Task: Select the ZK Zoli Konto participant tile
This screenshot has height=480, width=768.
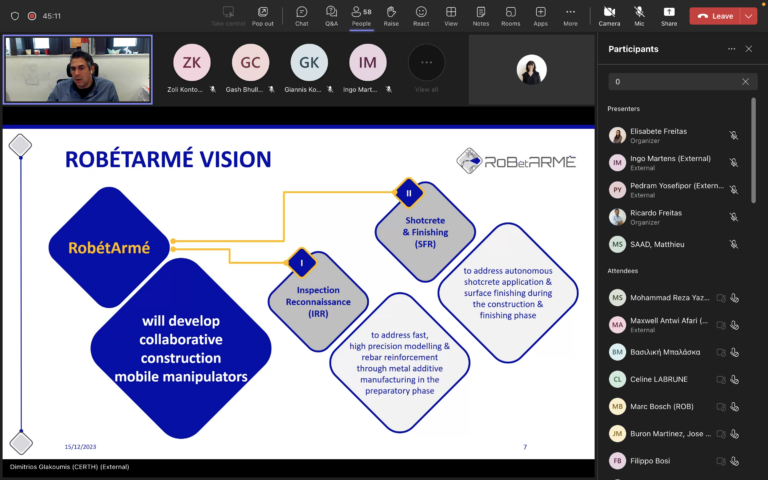Action: pos(192,69)
